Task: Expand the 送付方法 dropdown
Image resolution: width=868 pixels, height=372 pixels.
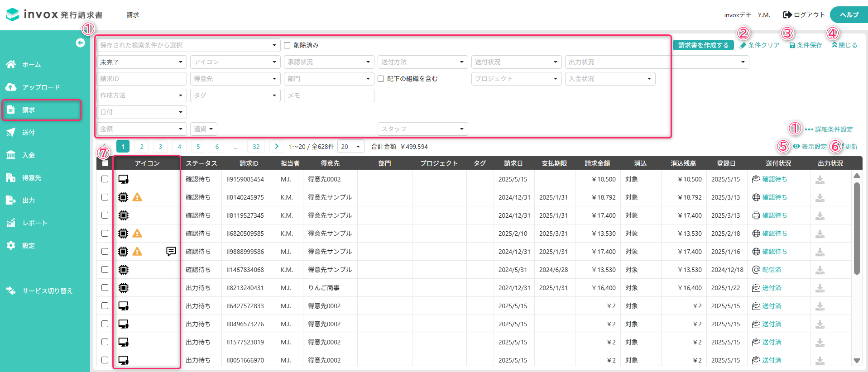Action: 422,62
